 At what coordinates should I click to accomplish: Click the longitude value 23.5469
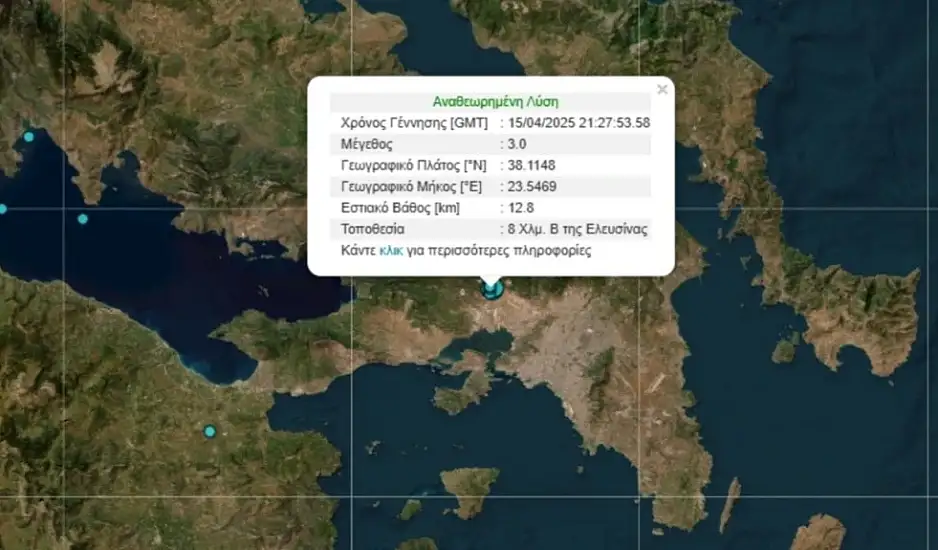pos(531,187)
